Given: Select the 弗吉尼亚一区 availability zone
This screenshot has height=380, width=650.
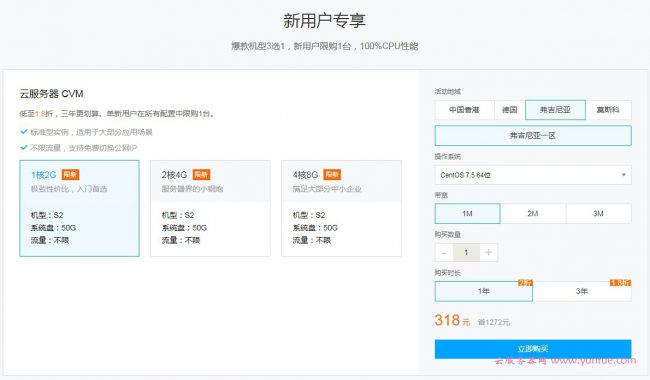Looking at the screenshot, I should [x=533, y=136].
